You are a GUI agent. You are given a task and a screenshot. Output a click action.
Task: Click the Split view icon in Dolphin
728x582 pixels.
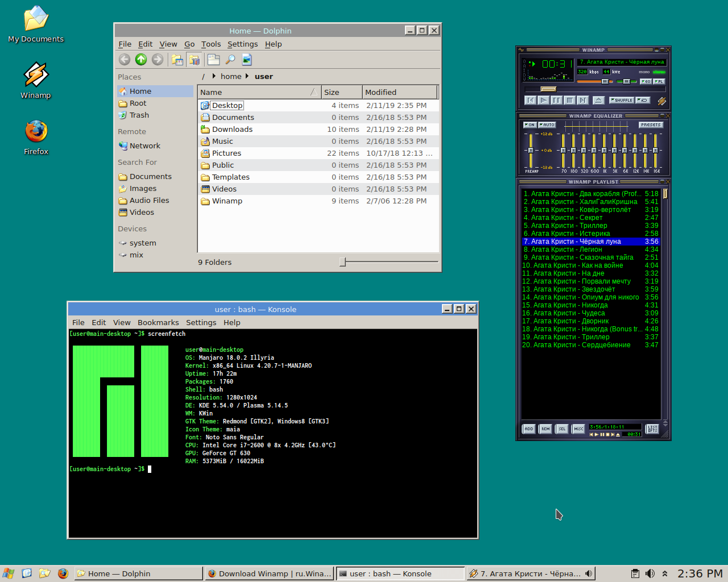point(214,59)
